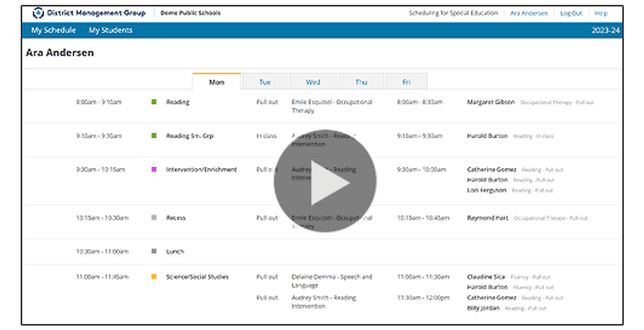Open the Wed schedule tab
This screenshot has width=644, height=330.
coord(313,81)
